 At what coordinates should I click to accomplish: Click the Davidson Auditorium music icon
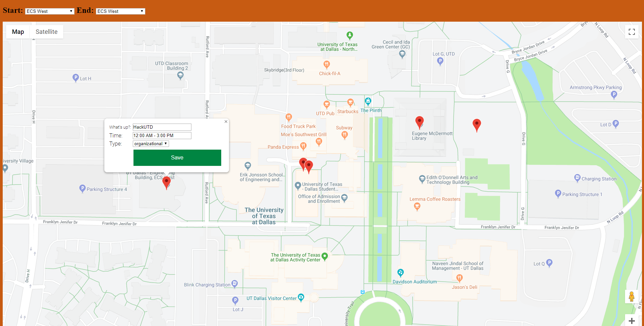400,273
